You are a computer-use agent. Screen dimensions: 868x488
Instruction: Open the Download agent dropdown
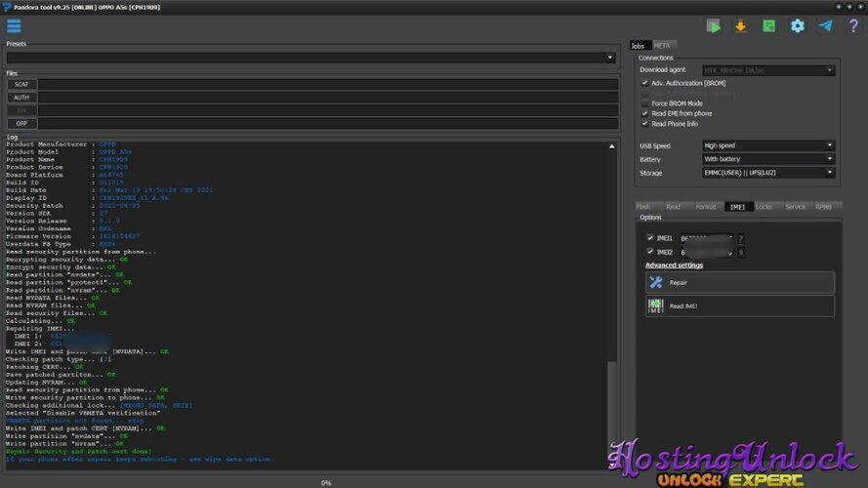coord(768,70)
